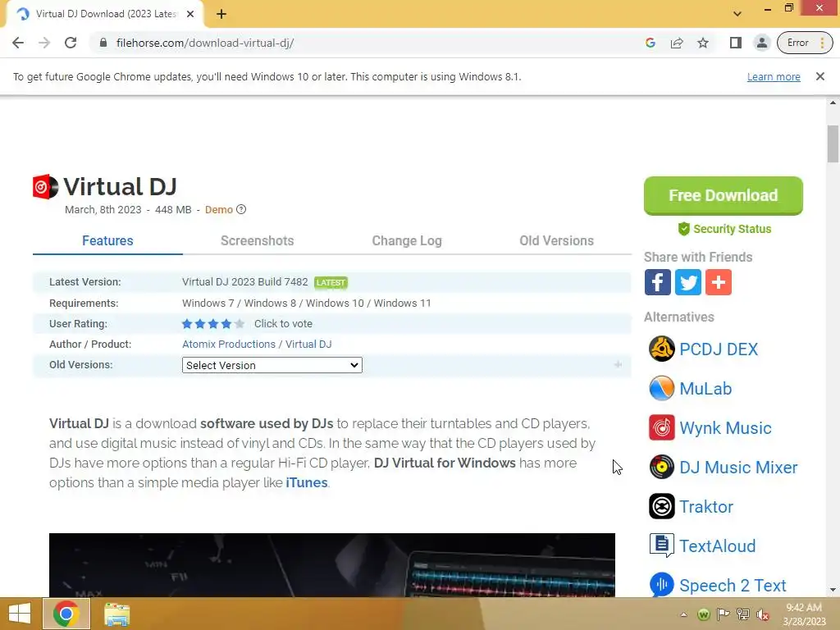This screenshot has width=840, height=630.
Task: Click the Traktor icon
Action: [662, 506]
